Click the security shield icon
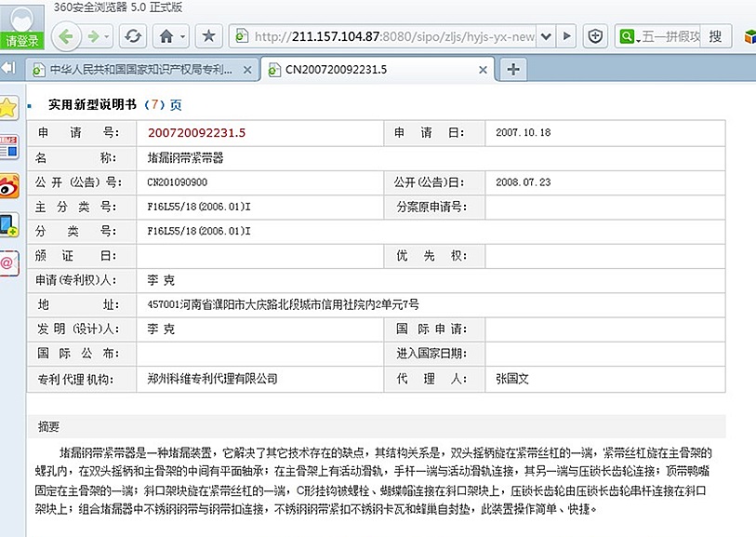 point(594,36)
